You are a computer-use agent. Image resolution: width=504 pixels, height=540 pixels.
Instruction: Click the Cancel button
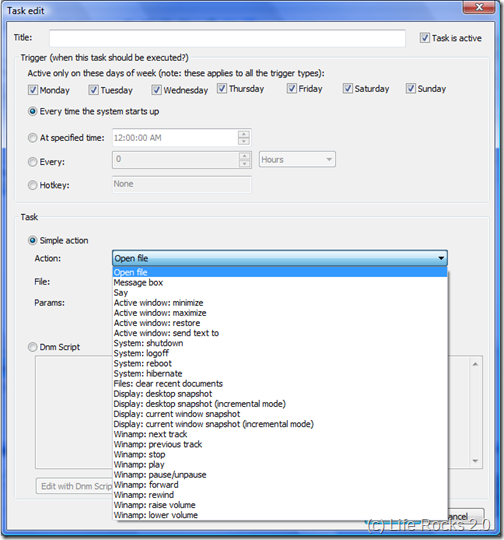coord(466,516)
